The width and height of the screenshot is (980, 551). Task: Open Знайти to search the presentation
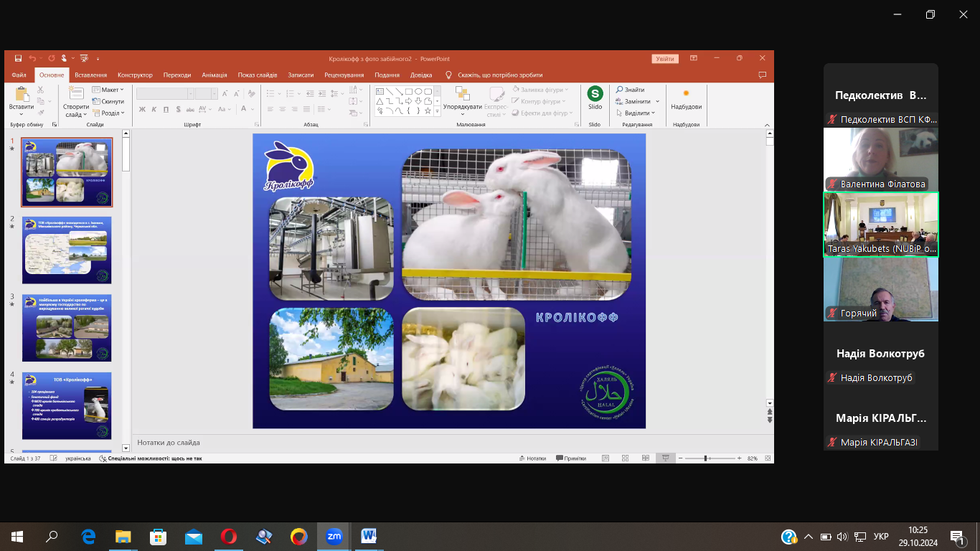tap(629, 90)
